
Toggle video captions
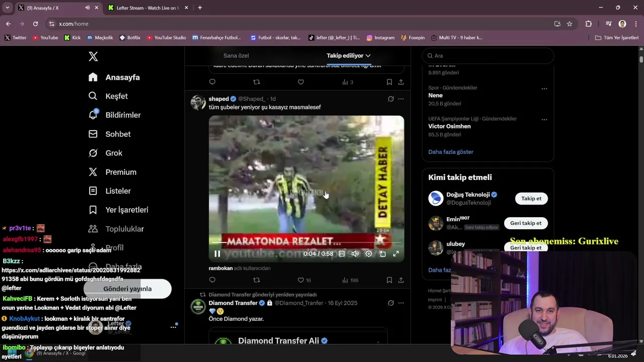342,254
